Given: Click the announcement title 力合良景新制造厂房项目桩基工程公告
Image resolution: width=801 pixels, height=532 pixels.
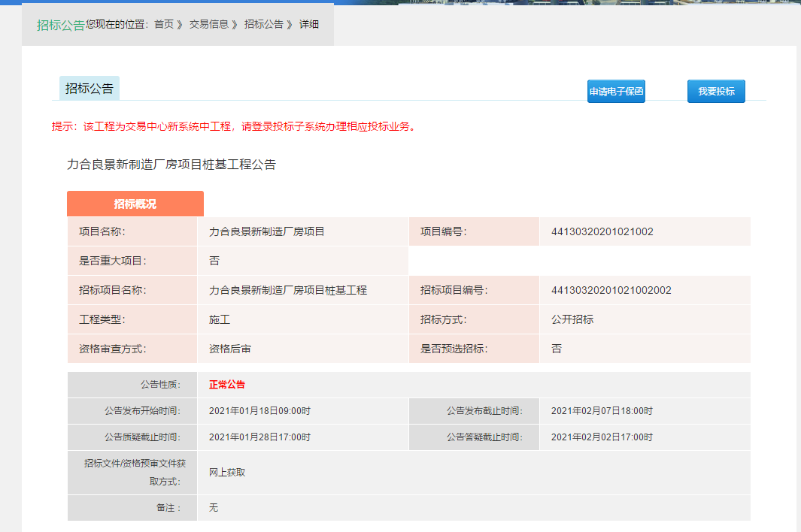Looking at the screenshot, I should pyautogui.click(x=171, y=165).
